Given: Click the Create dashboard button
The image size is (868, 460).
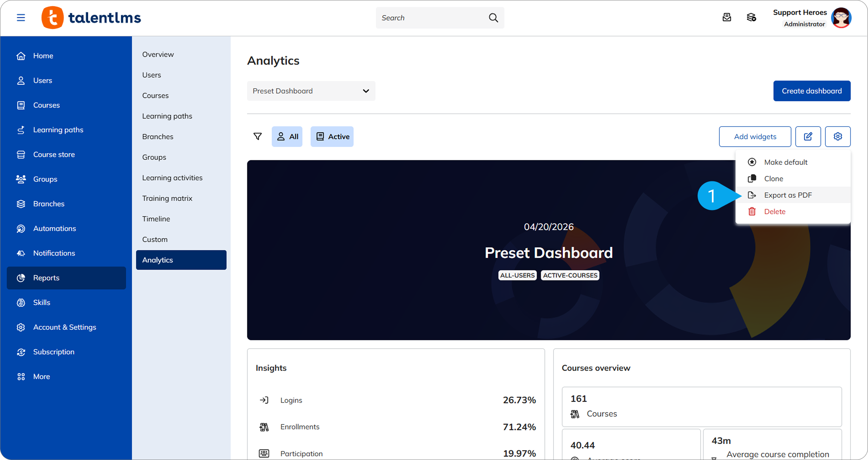Looking at the screenshot, I should [x=812, y=91].
